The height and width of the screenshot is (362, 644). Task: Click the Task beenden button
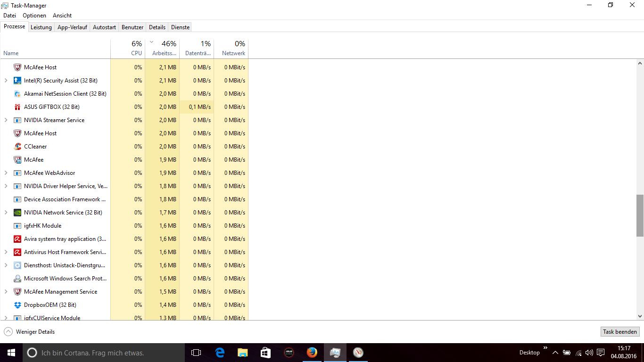[x=620, y=332]
